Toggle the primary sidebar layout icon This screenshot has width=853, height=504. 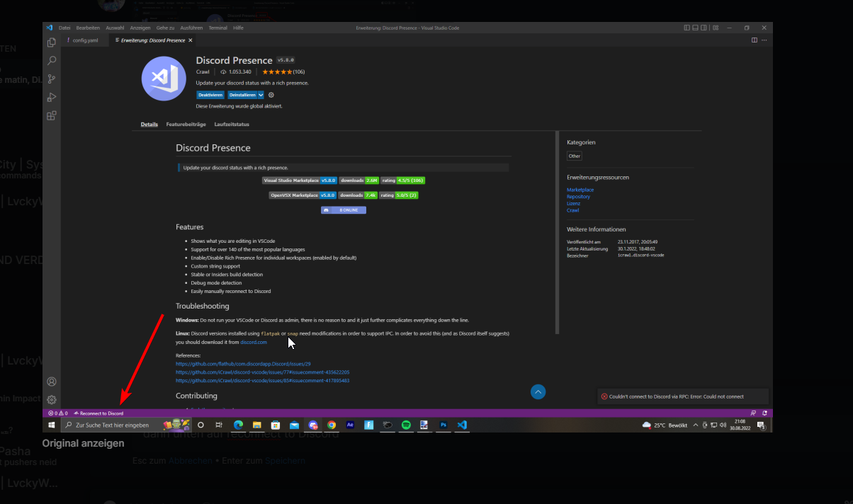(x=687, y=28)
